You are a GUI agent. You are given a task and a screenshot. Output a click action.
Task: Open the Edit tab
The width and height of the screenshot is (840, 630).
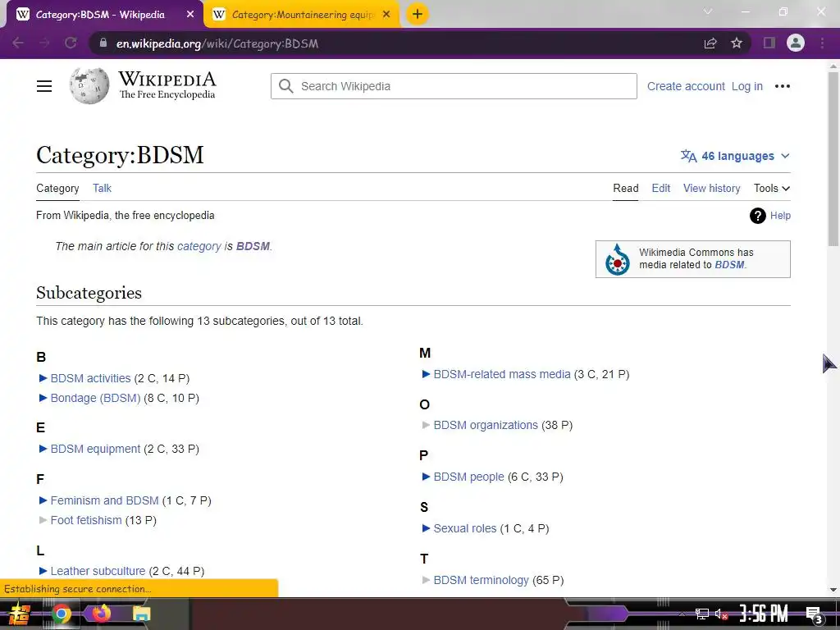point(660,188)
